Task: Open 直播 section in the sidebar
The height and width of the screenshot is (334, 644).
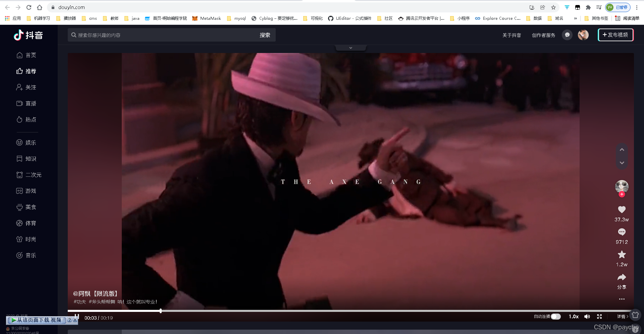Action: [26, 103]
